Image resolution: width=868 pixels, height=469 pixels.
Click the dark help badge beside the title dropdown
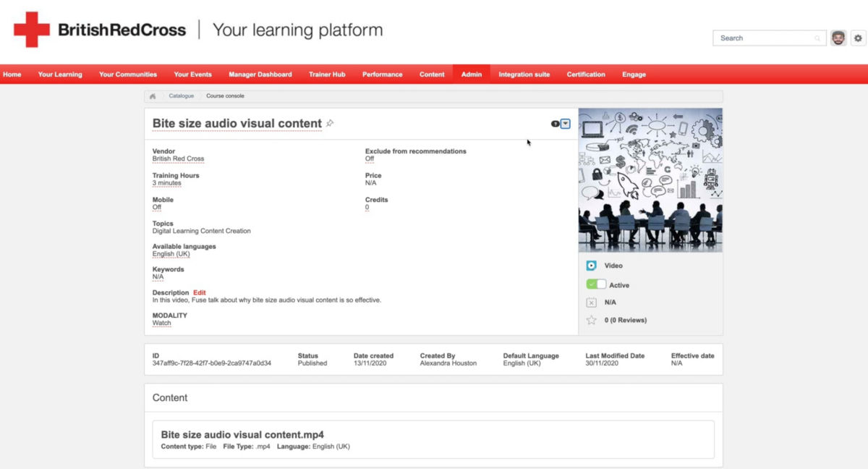[555, 124]
